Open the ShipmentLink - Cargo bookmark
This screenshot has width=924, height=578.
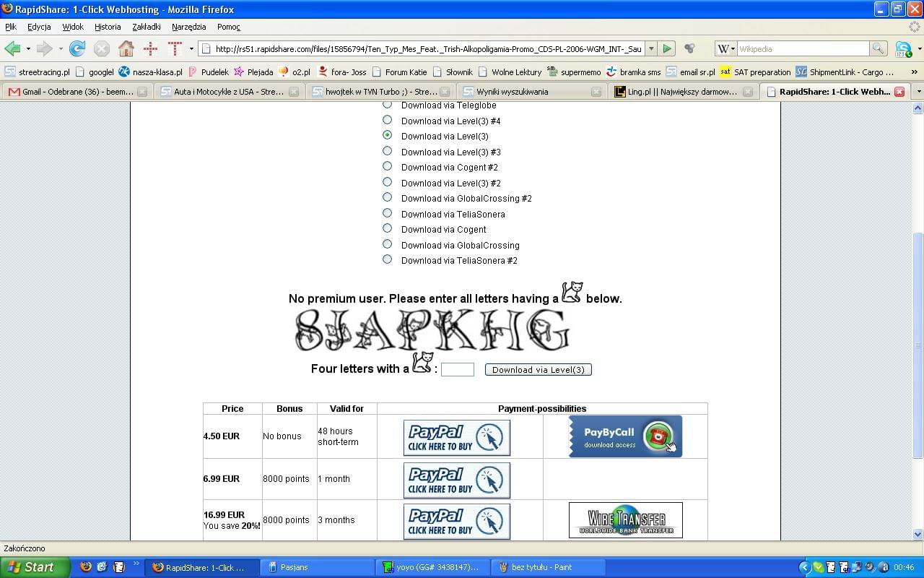845,72
